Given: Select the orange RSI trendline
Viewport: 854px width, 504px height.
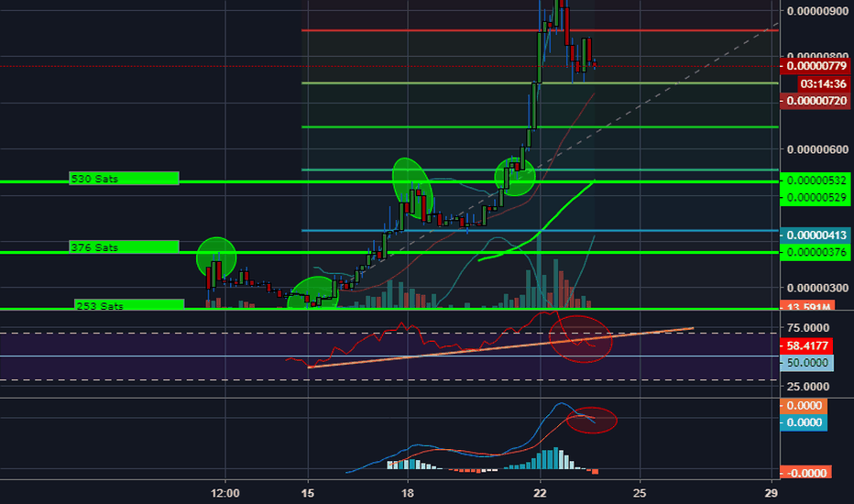Looking at the screenshot, I should pyautogui.click(x=500, y=347).
